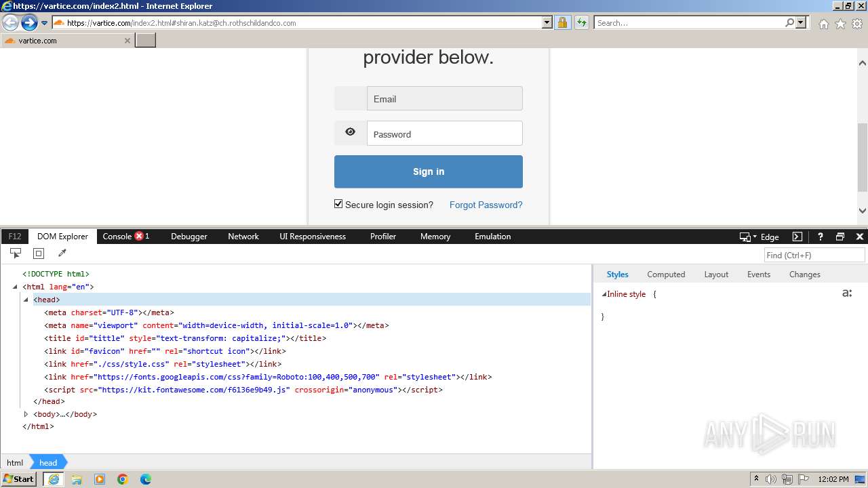Switch to the Changes pane tab
Viewport: 868px width, 488px height.
pyautogui.click(x=805, y=274)
